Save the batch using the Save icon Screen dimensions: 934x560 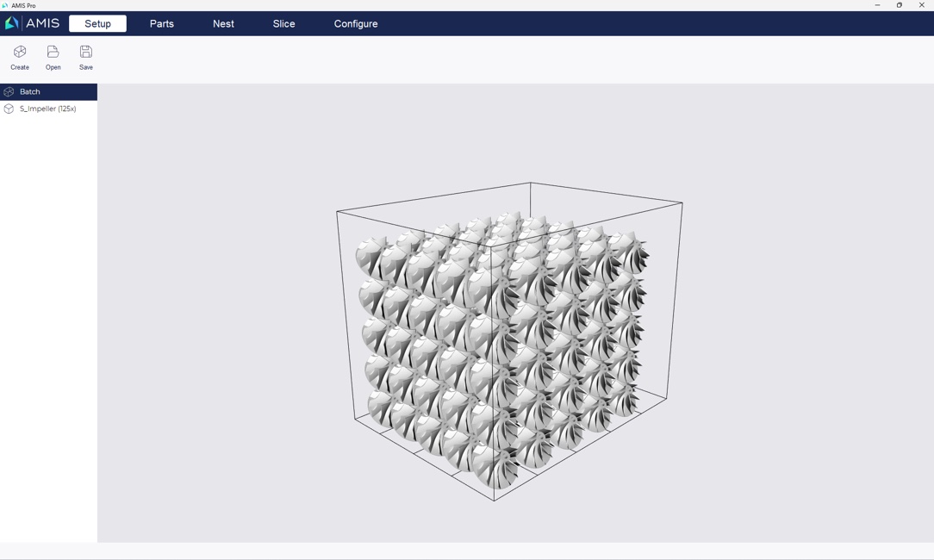pyautogui.click(x=86, y=53)
